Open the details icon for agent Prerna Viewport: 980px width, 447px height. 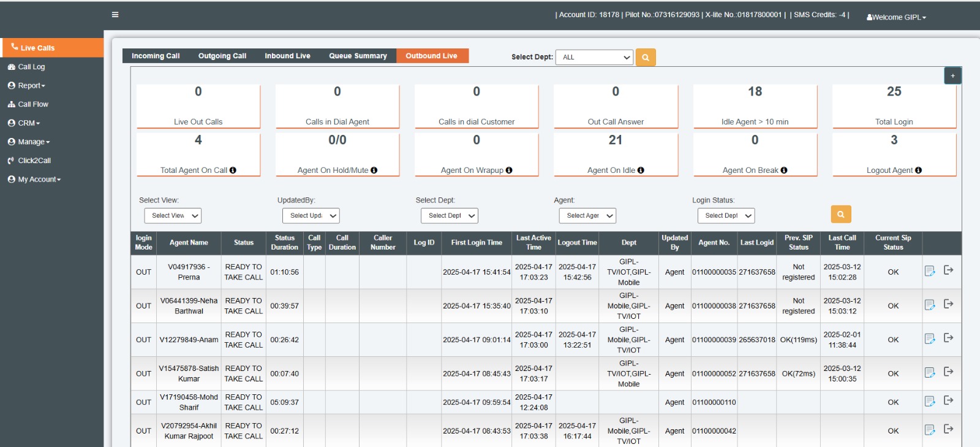[x=929, y=271]
